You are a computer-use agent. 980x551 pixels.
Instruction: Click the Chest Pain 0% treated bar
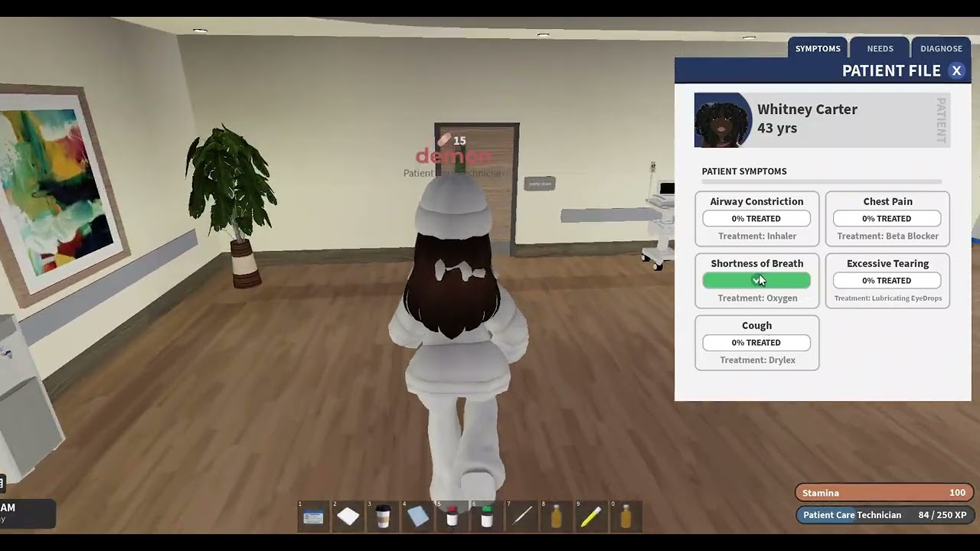887,218
